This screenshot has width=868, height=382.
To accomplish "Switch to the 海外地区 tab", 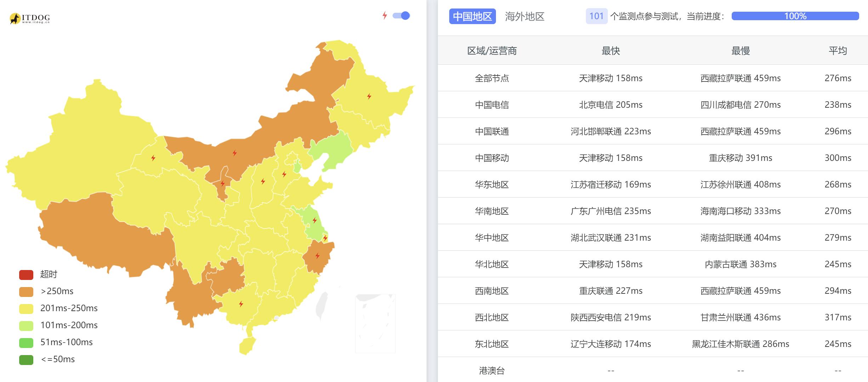I will (524, 16).
